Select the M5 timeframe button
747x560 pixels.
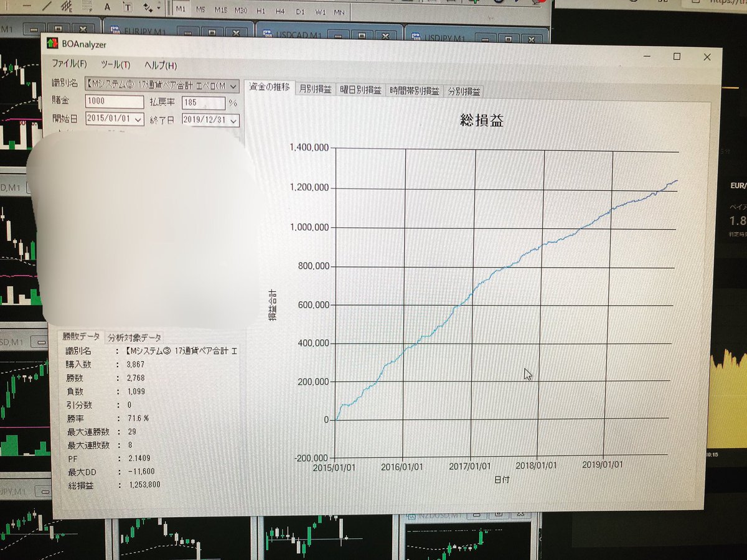[200, 10]
